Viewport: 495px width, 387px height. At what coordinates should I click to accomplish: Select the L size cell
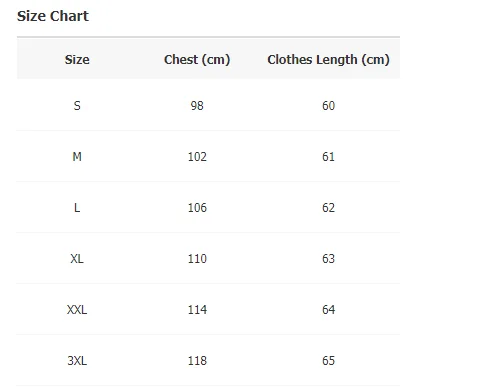(x=77, y=208)
